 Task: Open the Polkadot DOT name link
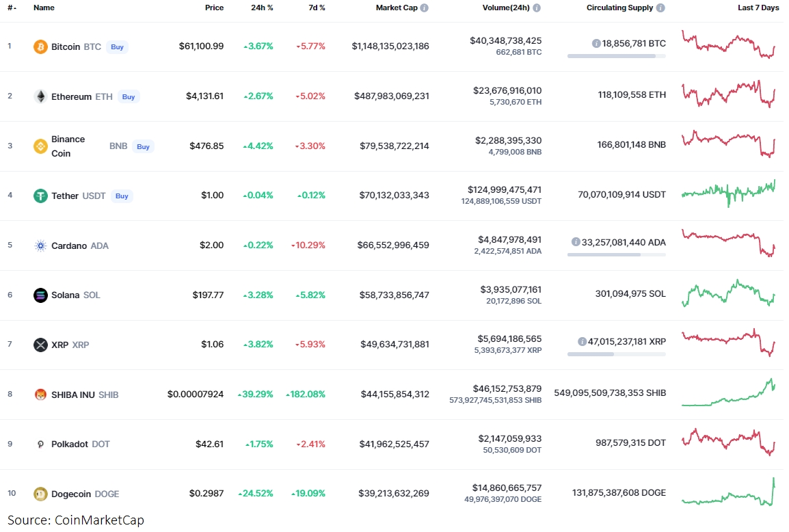[x=81, y=444]
